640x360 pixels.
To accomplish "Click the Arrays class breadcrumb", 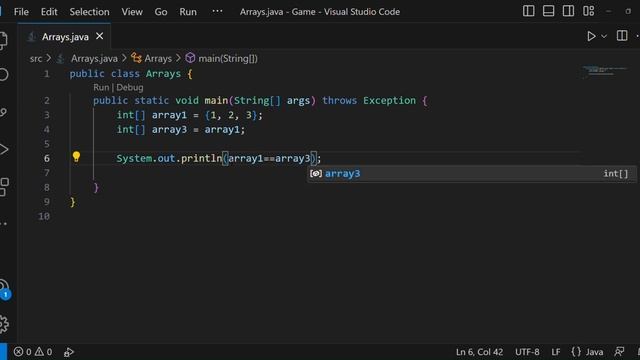I will point(158,58).
